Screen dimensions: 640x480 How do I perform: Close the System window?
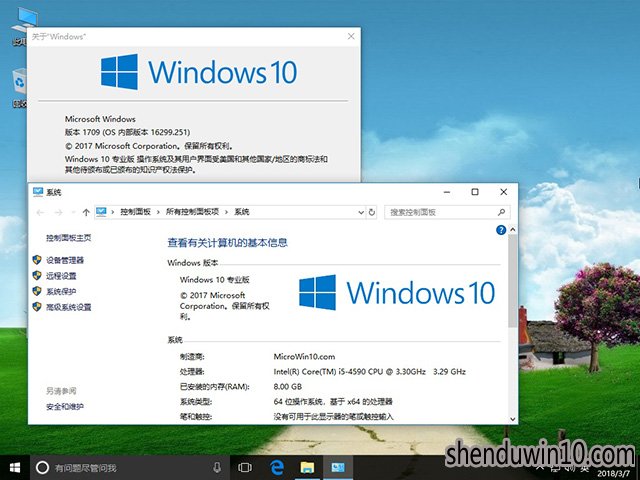504,192
